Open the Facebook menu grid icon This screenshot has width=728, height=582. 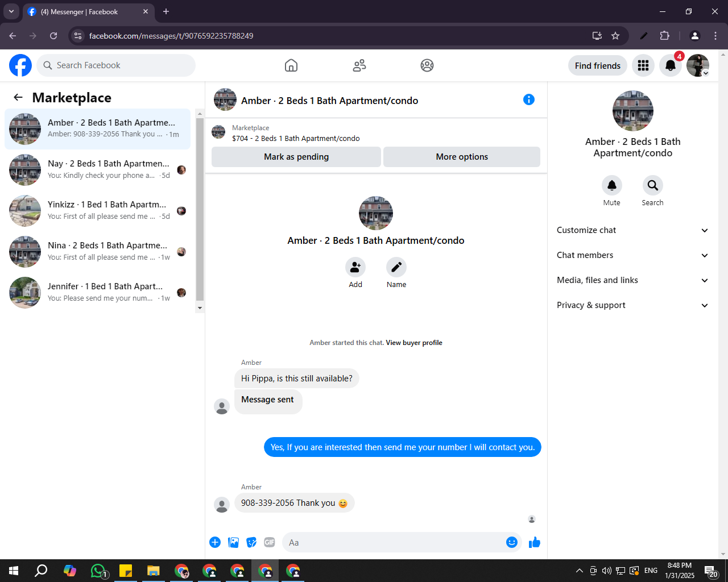click(643, 65)
